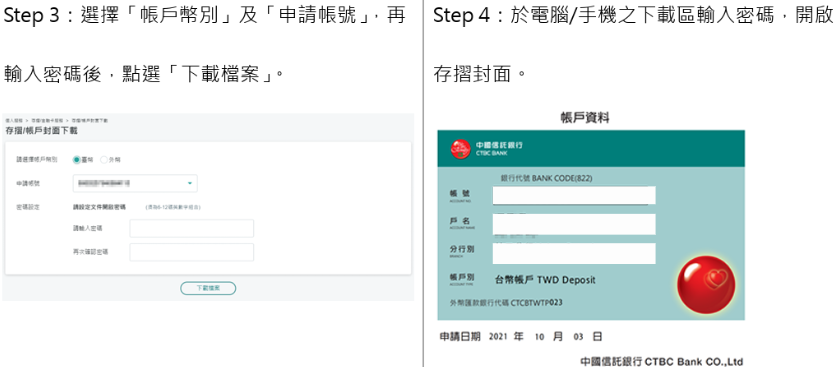Select the 臺幣 currency radio button
This screenshot has width=837, height=367.
point(77,159)
